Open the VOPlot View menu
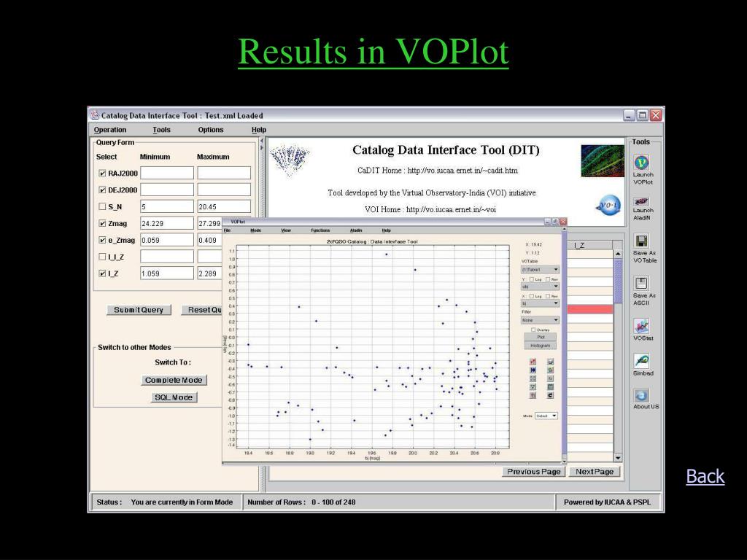This screenshot has width=747, height=560. tap(286, 230)
